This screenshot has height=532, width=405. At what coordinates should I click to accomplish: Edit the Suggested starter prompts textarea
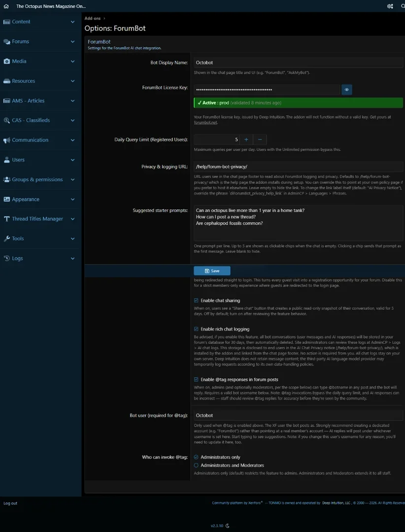(299, 223)
